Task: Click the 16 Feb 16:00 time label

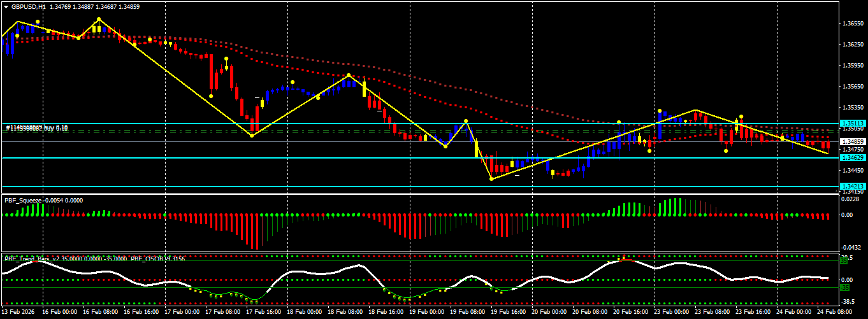Action: click(140, 313)
